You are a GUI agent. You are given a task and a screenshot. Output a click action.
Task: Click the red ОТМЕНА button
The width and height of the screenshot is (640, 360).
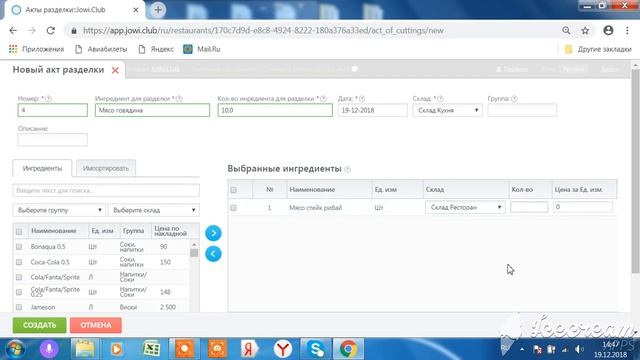[96, 325]
